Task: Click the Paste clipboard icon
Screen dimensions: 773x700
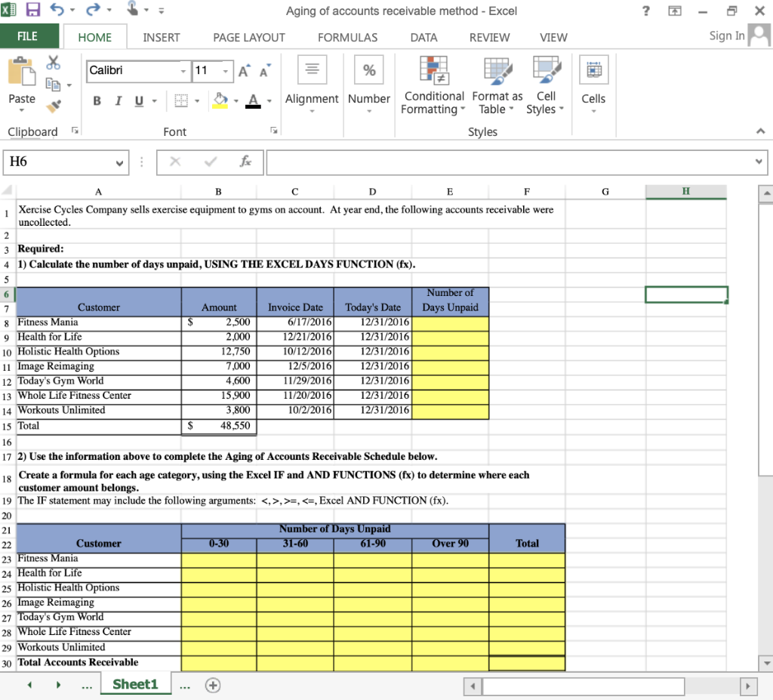Action: (x=22, y=72)
